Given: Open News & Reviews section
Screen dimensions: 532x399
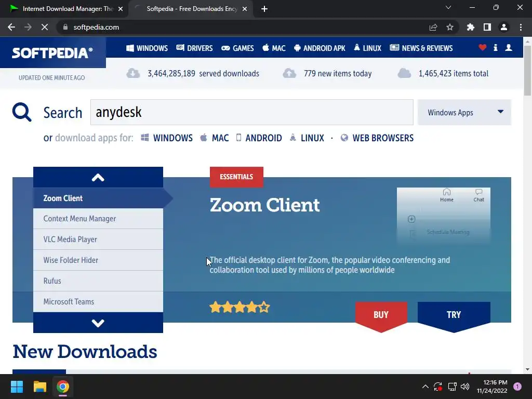Looking at the screenshot, I should pyautogui.click(x=421, y=48).
